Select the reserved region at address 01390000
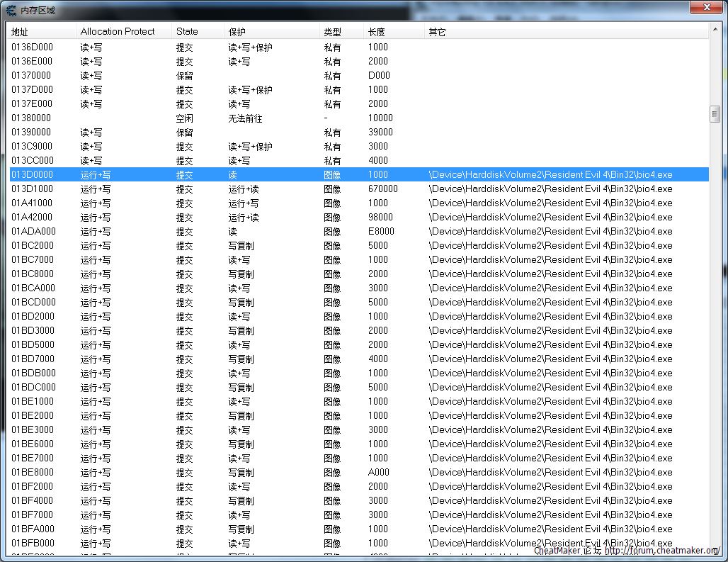 (32, 132)
